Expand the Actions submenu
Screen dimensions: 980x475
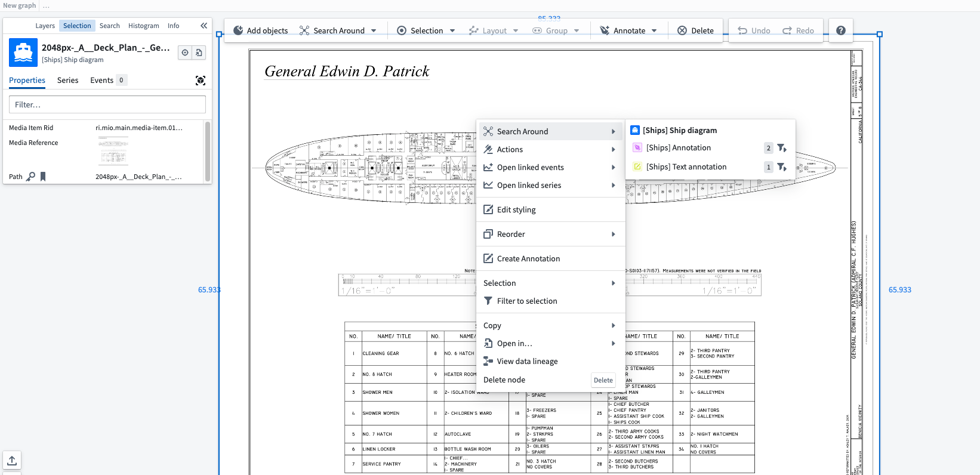pos(551,150)
